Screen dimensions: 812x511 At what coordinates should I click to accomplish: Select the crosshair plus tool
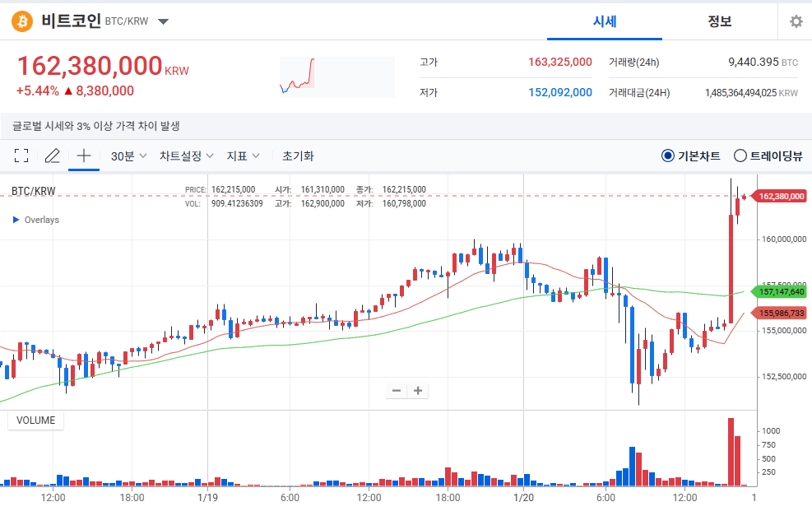pos(84,156)
